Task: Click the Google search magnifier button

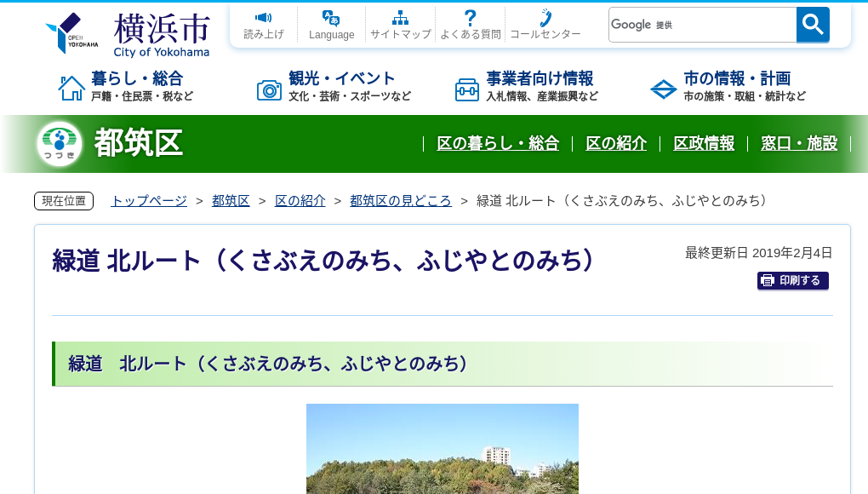Action: click(x=812, y=25)
